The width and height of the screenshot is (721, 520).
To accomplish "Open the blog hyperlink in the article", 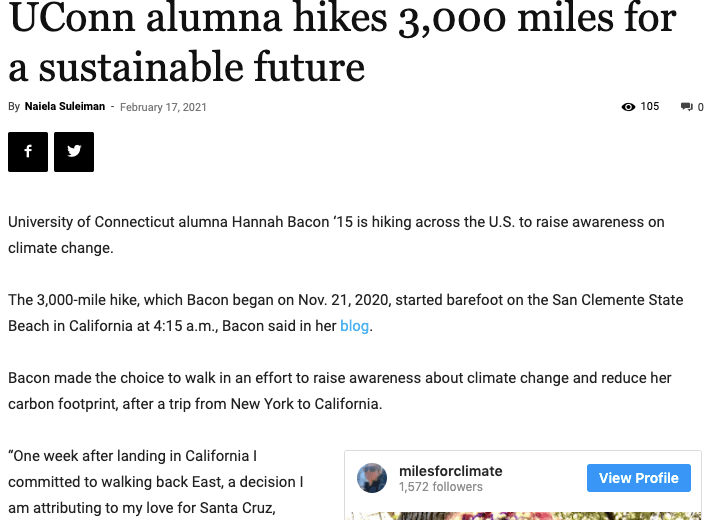I will 354,326.
